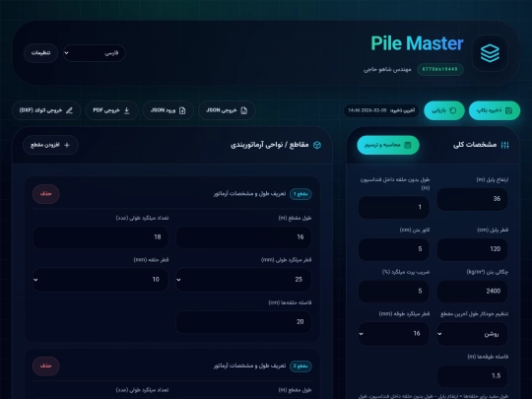Open auto-adjust last section dropdown showing روشن

click(x=472, y=334)
